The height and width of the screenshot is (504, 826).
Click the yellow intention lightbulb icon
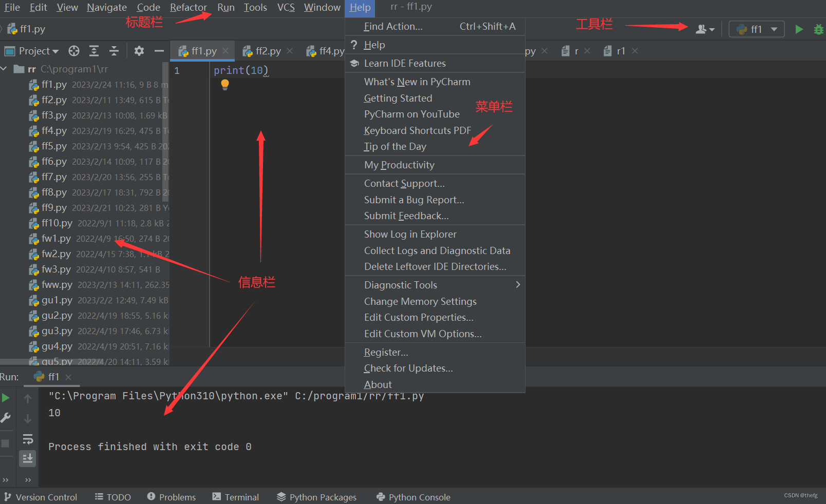tap(225, 85)
